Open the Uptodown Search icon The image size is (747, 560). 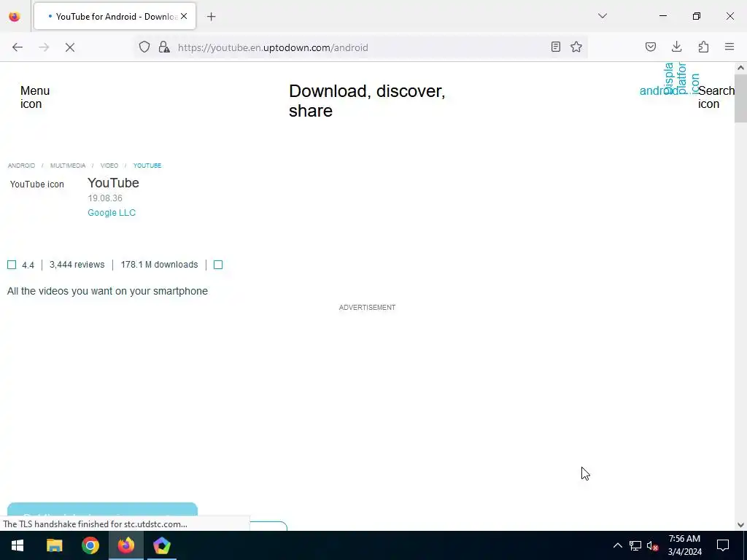(x=716, y=97)
